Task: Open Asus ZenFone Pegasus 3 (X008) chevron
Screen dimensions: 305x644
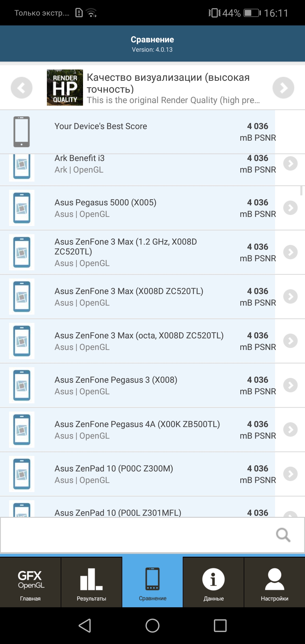Action: click(290, 385)
